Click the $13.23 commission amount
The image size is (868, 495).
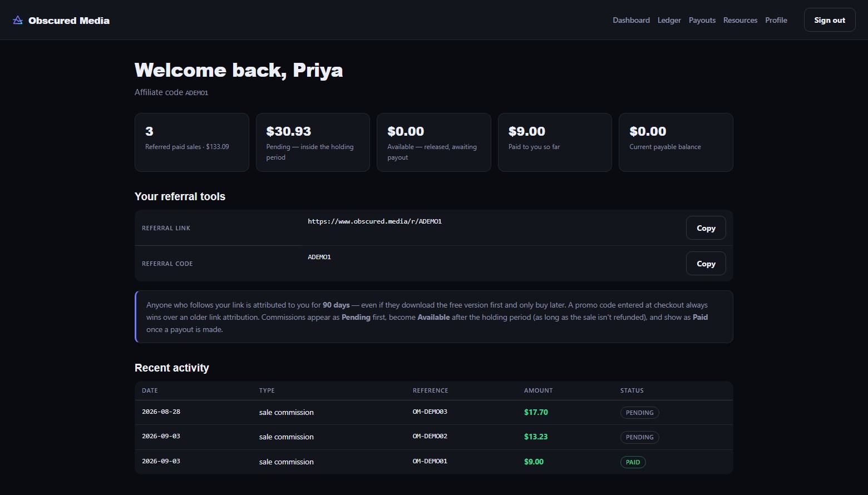click(536, 437)
